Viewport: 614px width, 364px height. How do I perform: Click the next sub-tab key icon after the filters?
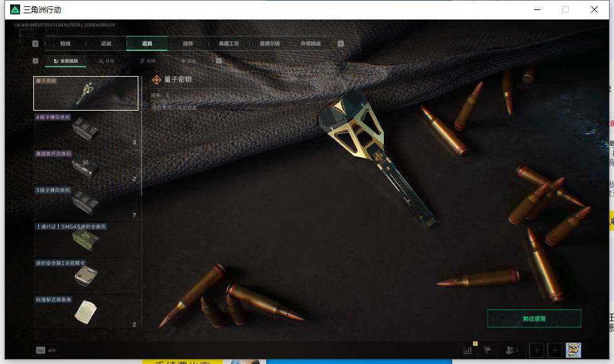tap(218, 60)
